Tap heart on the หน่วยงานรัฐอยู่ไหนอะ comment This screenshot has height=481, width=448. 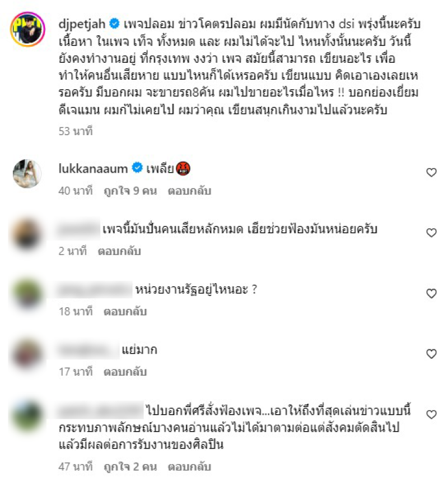(431, 294)
